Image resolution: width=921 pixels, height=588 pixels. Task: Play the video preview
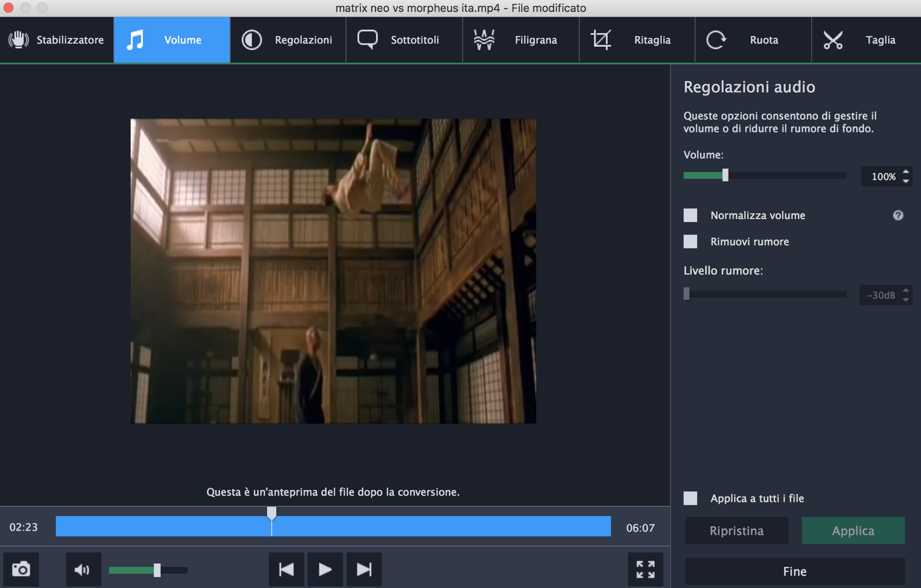(x=325, y=570)
